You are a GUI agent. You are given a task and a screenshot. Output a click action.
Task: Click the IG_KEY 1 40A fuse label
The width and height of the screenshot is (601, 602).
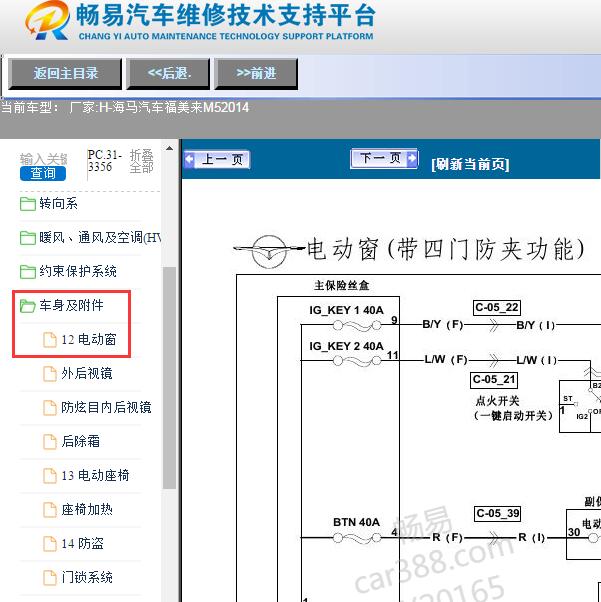pos(346,310)
